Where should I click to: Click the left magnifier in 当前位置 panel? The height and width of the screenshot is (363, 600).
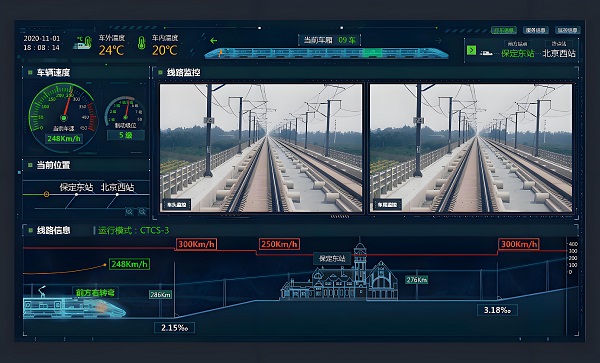pyautogui.click(x=129, y=211)
